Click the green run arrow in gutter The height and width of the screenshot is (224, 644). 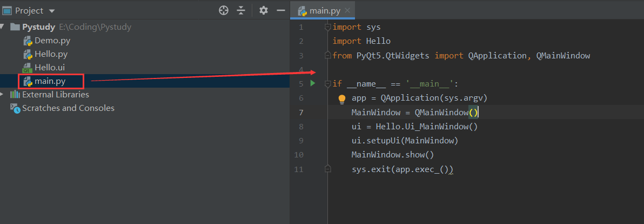312,83
